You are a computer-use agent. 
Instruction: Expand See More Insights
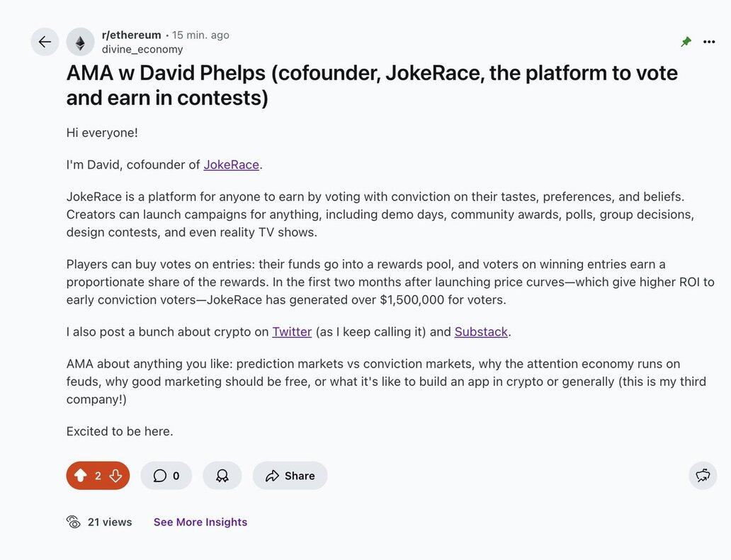tap(200, 522)
